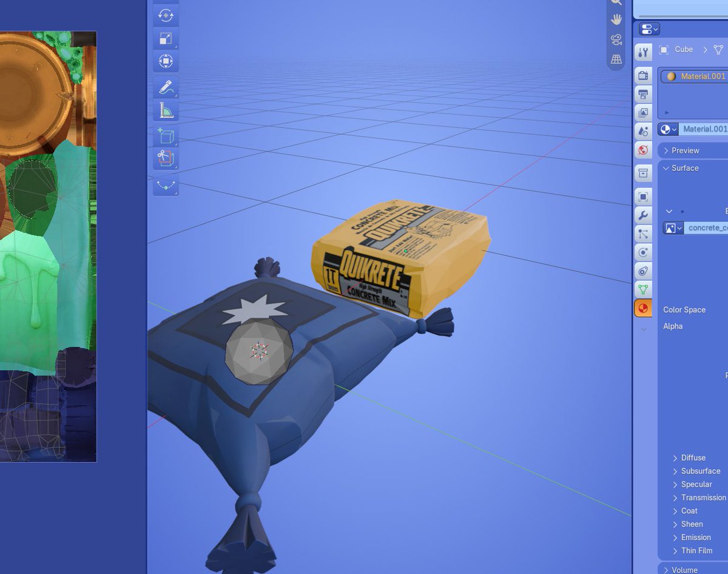
Task: Open the Physics properties tab
Action: (x=644, y=252)
